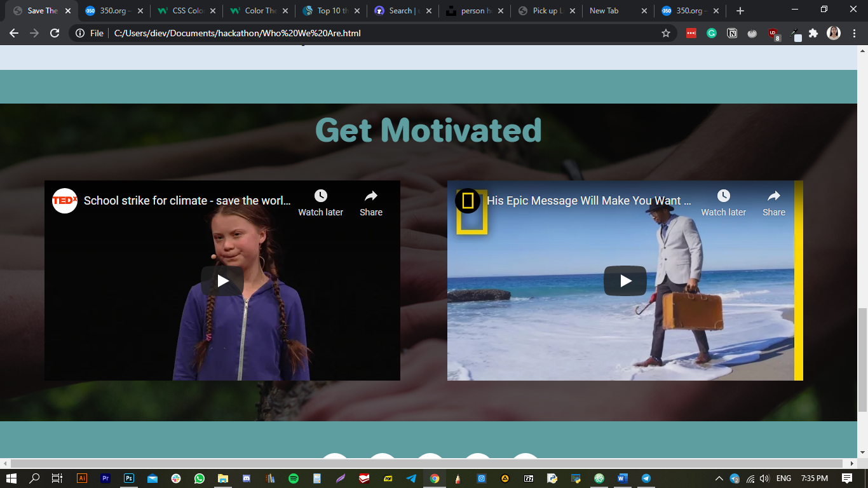Open the National Geographic channel logo
The width and height of the screenshot is (868, 488).
tap(468, 201)
